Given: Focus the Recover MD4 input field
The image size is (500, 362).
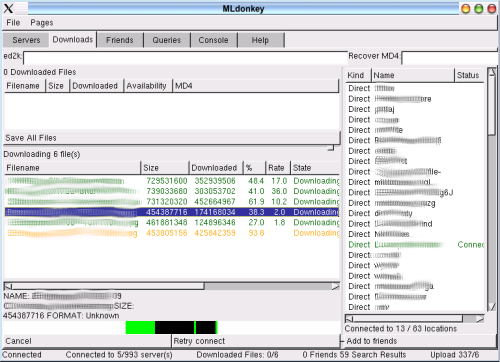Looking at the screenshot, I should [449, 58].
